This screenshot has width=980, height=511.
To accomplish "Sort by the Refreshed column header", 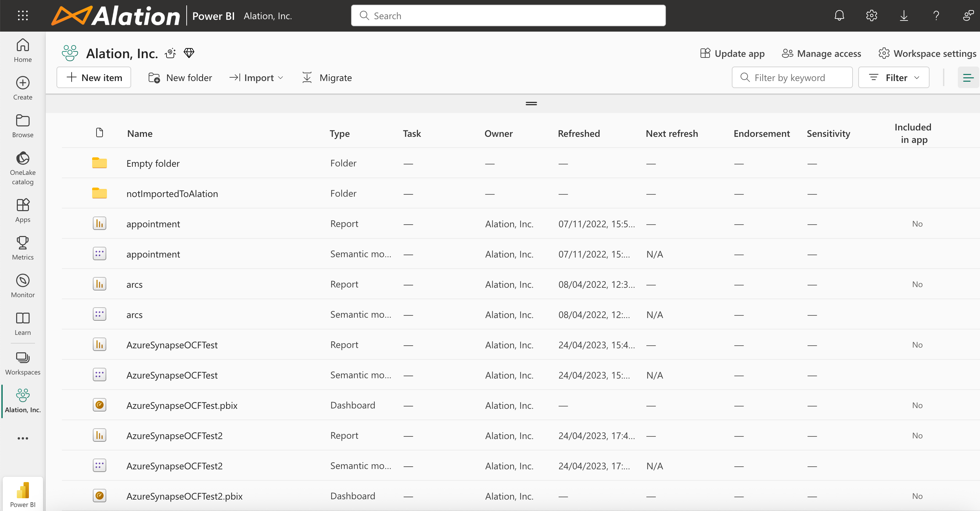I will pyautogui.click(x=579, y=133).
